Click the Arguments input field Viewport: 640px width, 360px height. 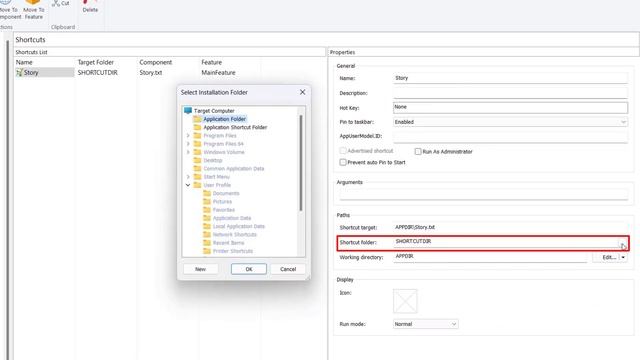[x=484, y=194]
